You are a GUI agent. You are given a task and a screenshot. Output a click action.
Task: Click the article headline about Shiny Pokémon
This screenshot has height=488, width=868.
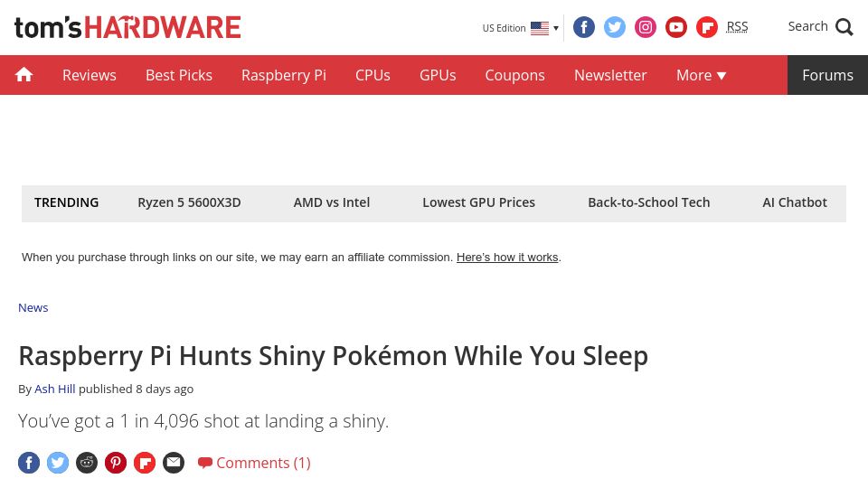coord(334,356)
